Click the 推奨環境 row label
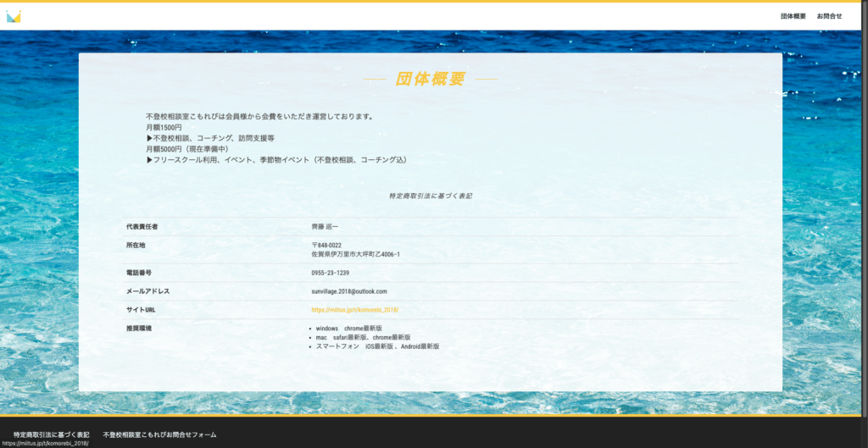868x448 pixels. 138,328
